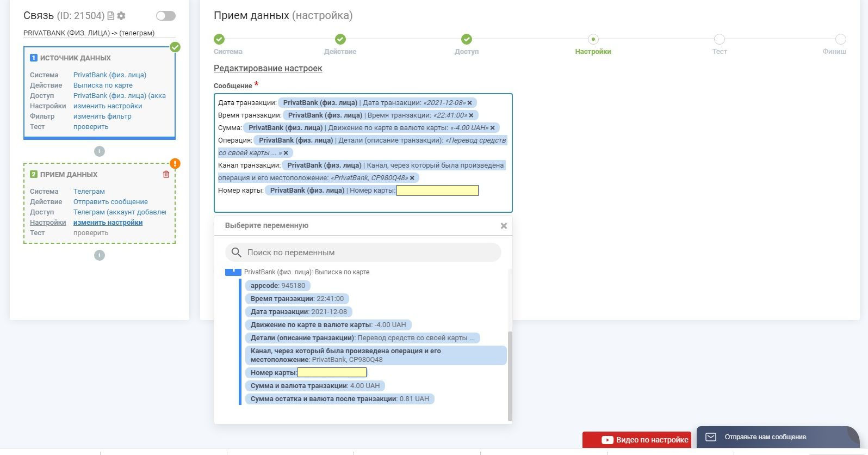Select the Настройки step marker
868x455 pixels.
tap(593, 39)
